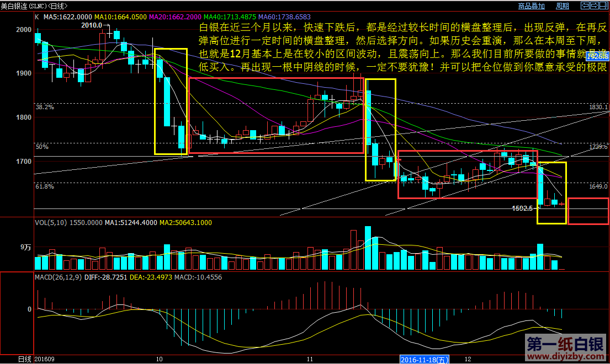
Task: Click the 日线 period label at bottom left
Action: (x=24, y=359)
